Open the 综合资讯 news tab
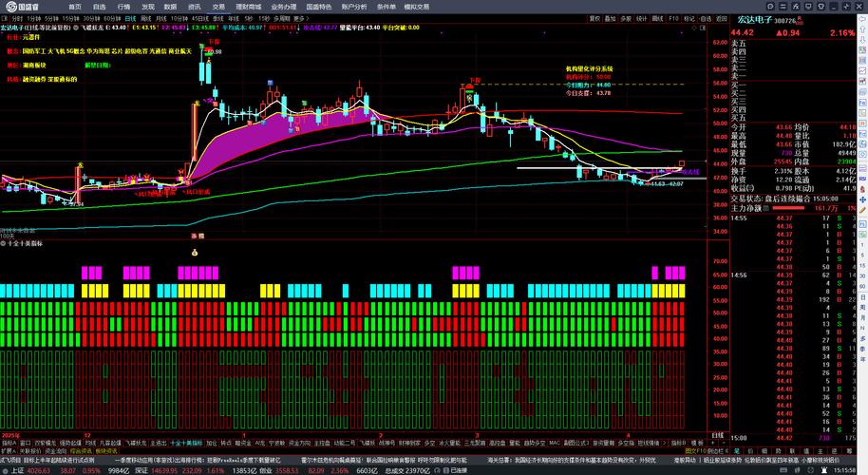This screenshot has height=475, width=868. (81, 451)
